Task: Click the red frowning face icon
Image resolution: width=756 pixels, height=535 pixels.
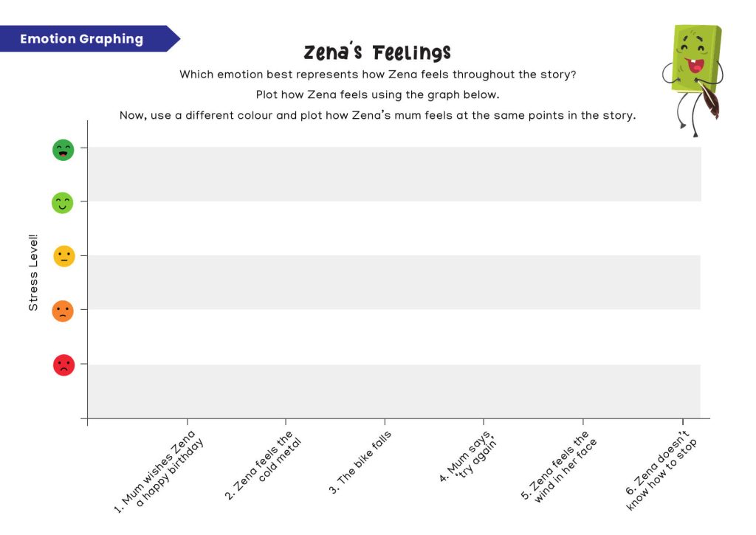Action: (63, 365)
